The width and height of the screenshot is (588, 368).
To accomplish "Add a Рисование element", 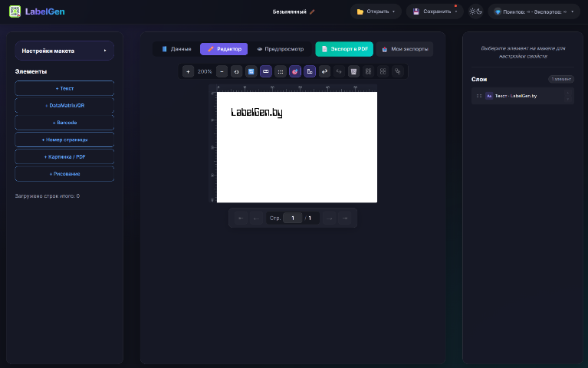I will click(x=64, y=174).
